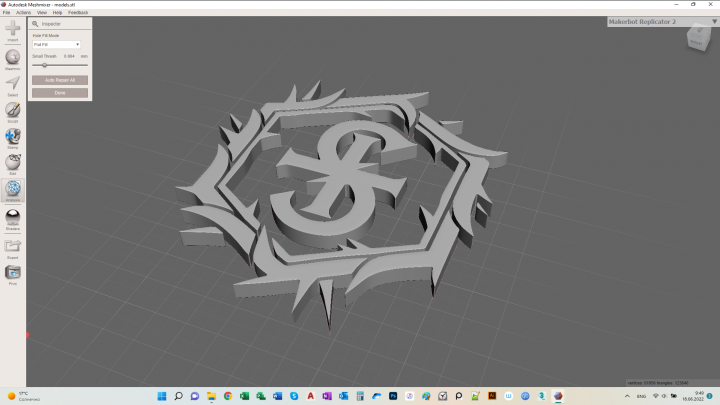Open the Help menu

[57, 12]
